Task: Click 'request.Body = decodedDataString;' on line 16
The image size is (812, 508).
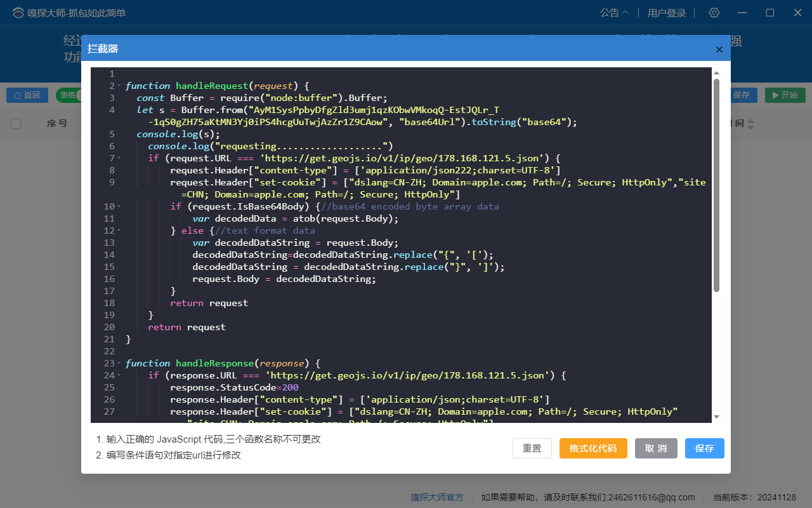Action: tap(284, 279)
